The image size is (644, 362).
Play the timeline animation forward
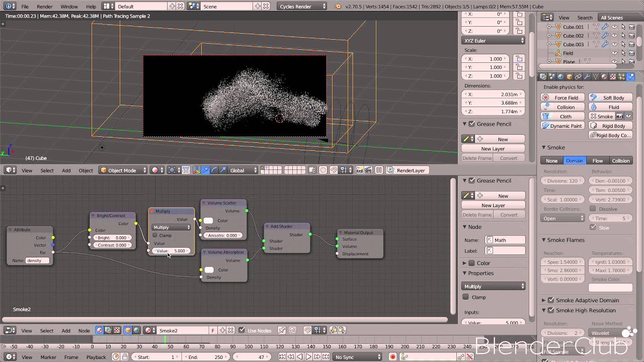point(308,357)
